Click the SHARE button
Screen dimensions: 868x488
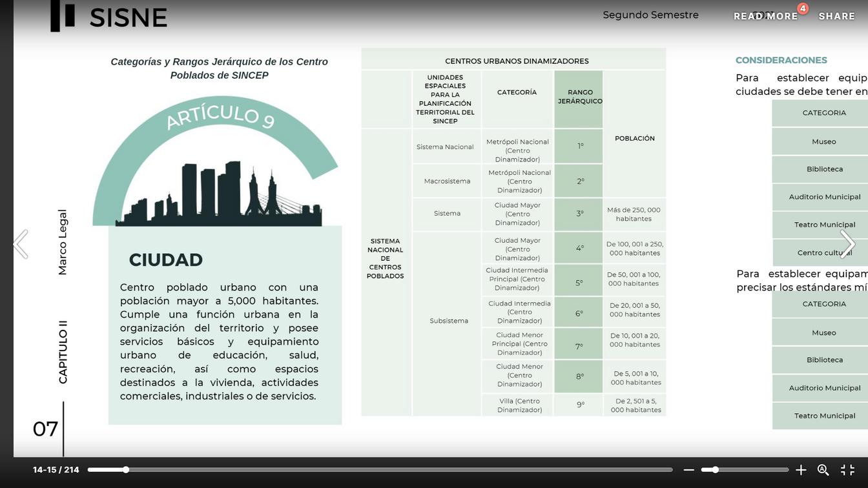click(837, 16)
